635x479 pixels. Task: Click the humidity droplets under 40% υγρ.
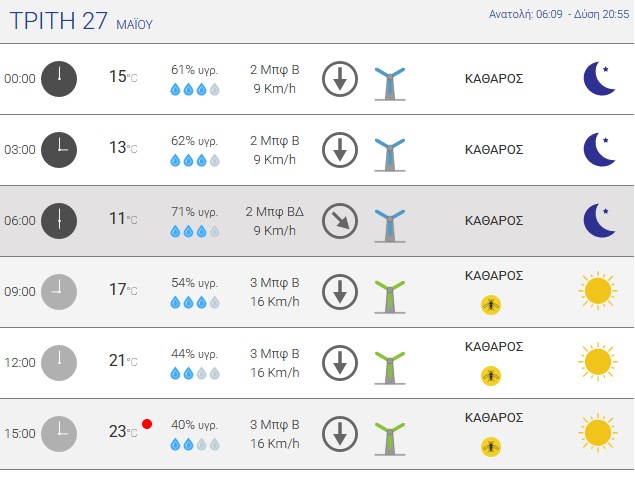coord(195,445)
